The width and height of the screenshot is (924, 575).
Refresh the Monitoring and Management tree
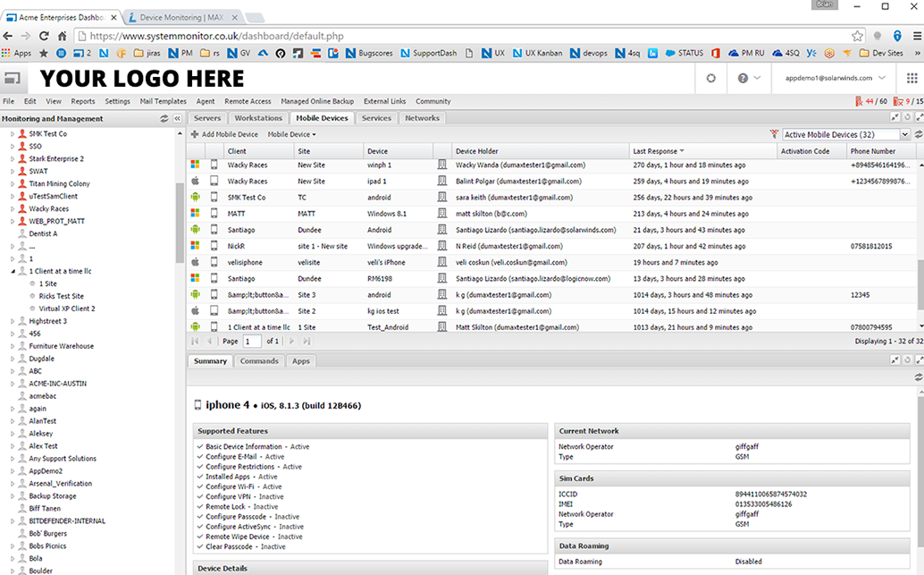click(164, 119)
